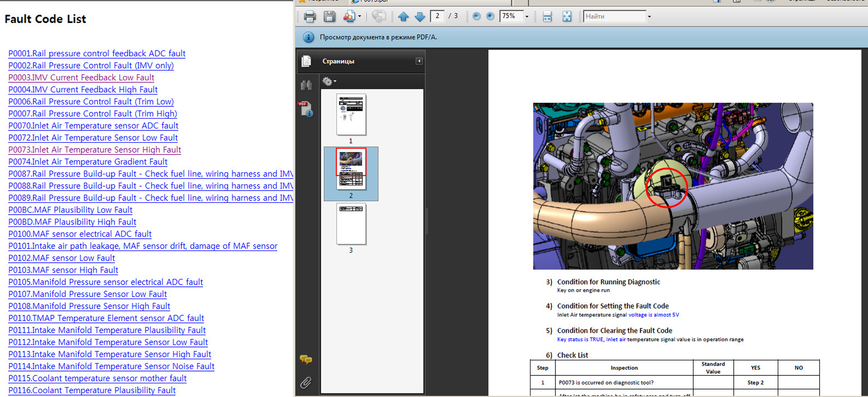The height and width of the screenshot is (397, 868).
Task: Click the Найти search input field
Action: point(614,17)
